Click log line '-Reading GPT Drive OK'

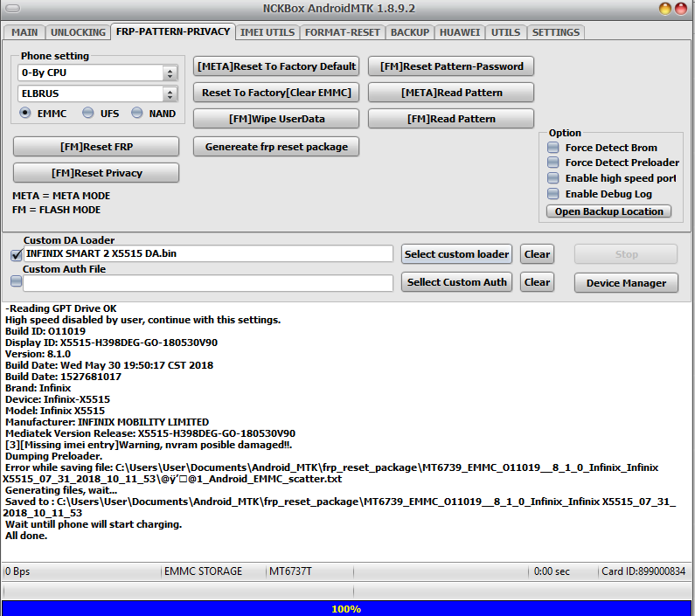(x=60, y=309)
